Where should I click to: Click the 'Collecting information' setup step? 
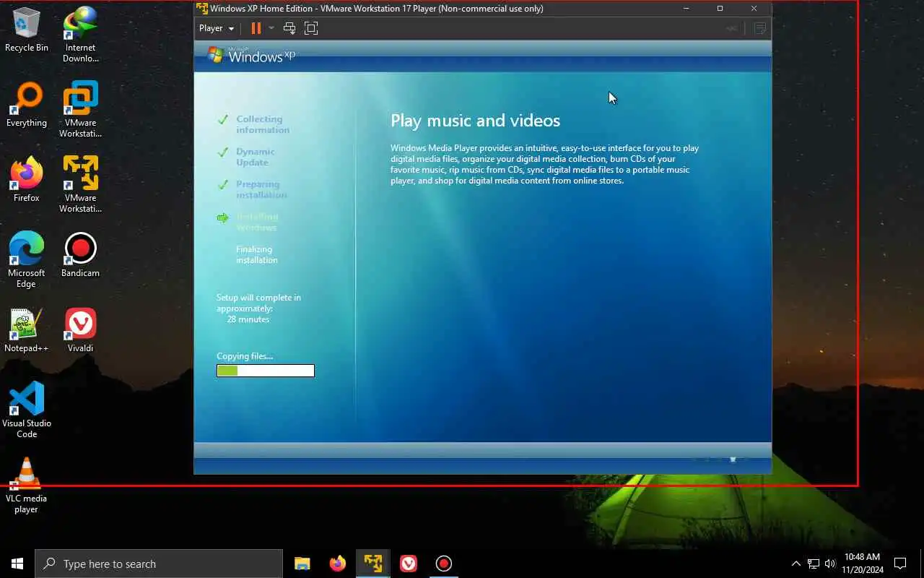tap(263, 124)
